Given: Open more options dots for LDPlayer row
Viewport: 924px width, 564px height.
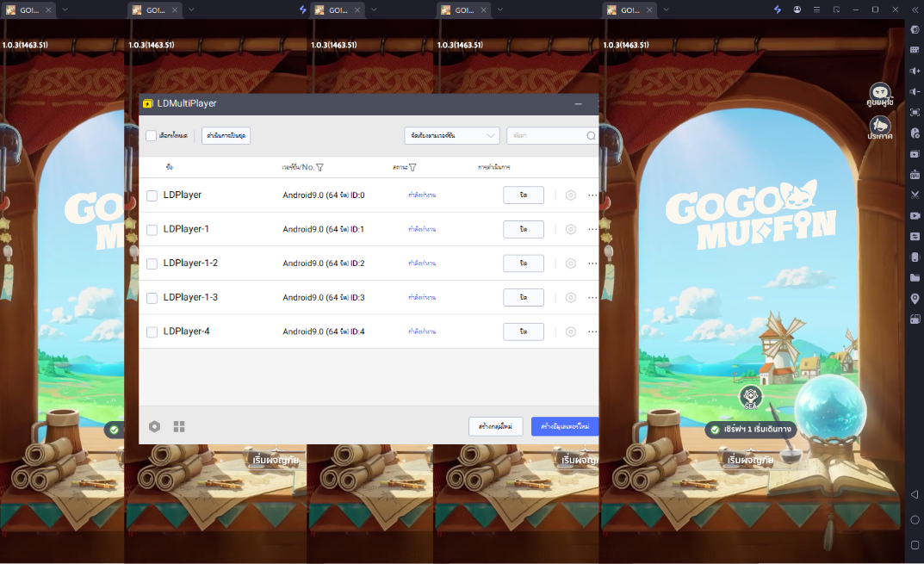Looking at the screenshot, I should click(x=592, y=195).
